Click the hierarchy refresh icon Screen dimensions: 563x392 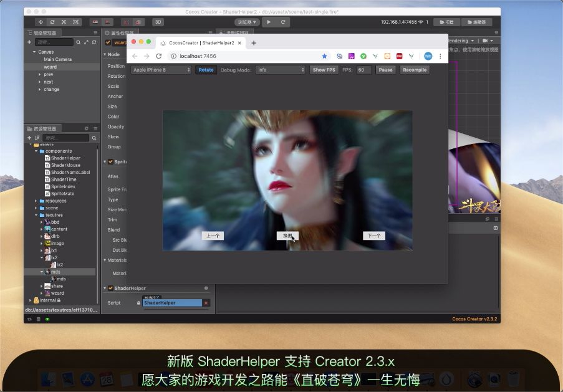[x=94, y=42]
